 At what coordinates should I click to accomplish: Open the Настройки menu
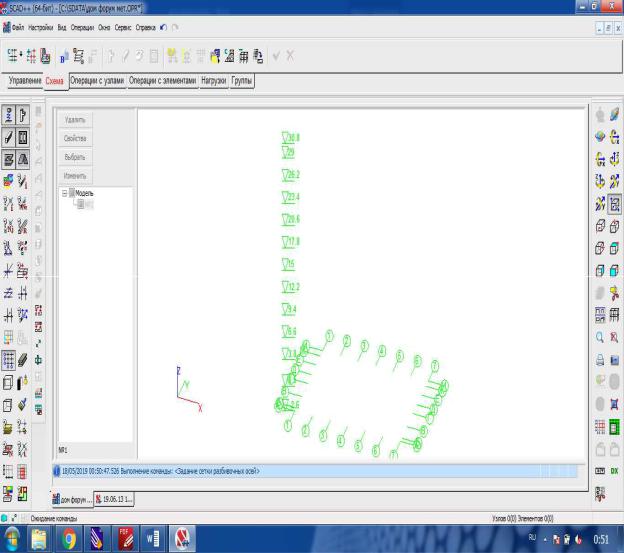tap(40, 27)
